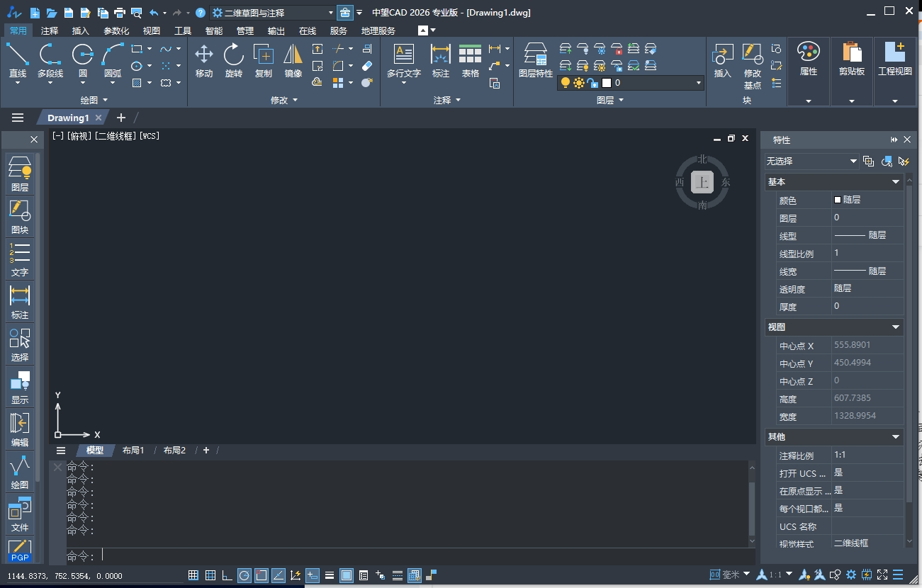Screen dimensions: 922x588
Task: Select the Polyline (多段线) tool
Action: click(x=50, y=60)
